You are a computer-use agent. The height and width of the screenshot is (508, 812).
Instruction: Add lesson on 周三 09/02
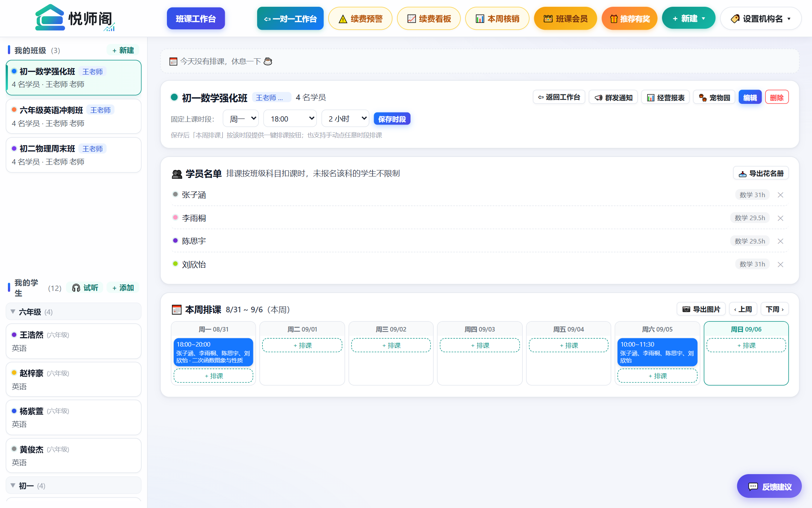391,345
